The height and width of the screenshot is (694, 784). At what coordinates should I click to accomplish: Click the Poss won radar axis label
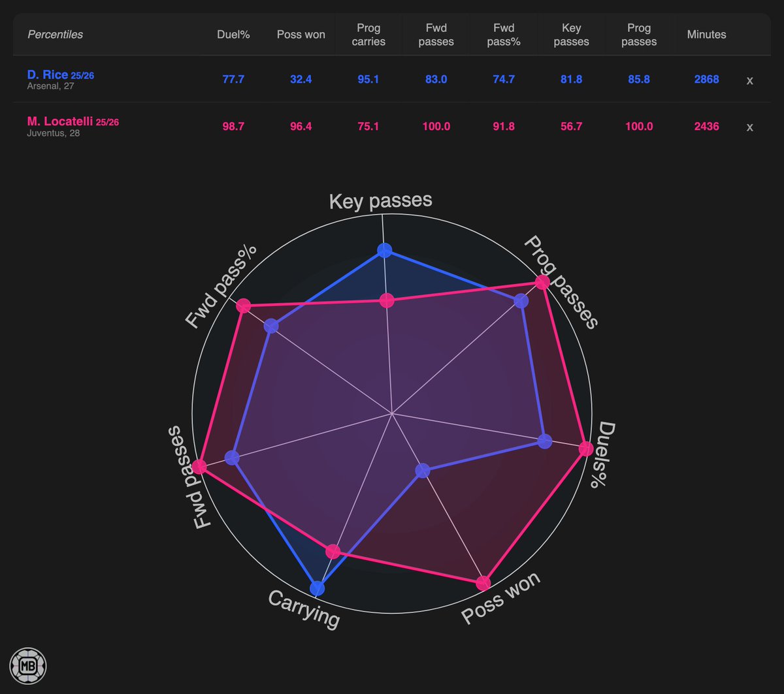pos(501,599)
